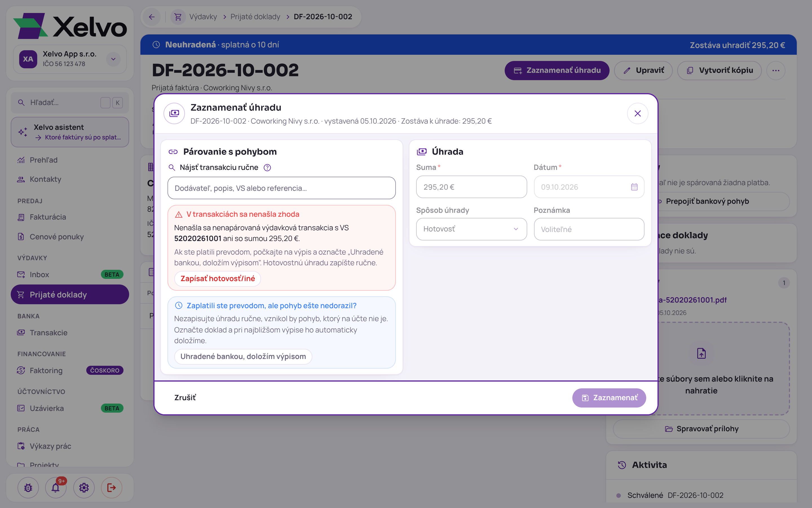Click the Poznámka note field
Screen dimensions: 812x508
coord(589,229)
